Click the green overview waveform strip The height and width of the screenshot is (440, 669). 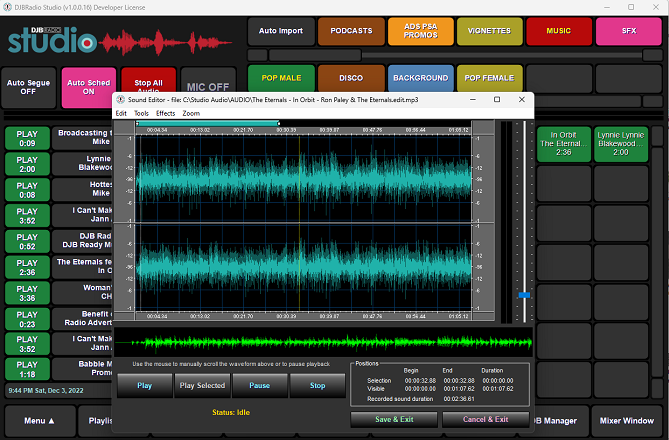pos(323,342)
